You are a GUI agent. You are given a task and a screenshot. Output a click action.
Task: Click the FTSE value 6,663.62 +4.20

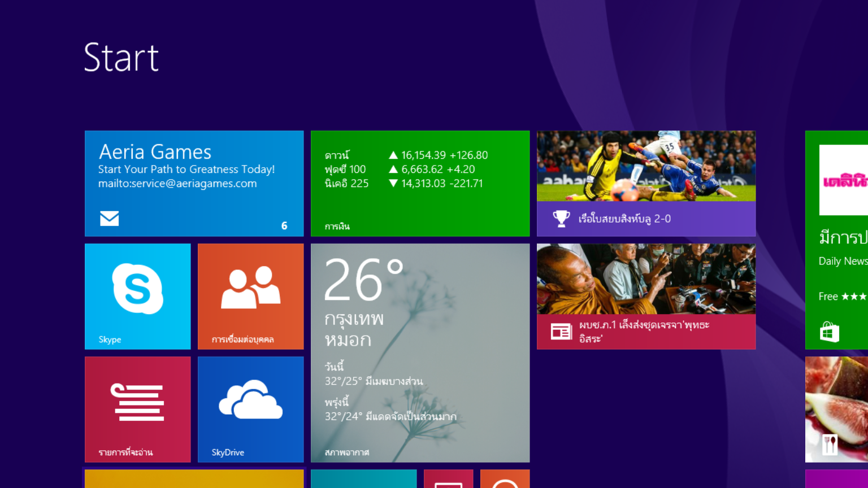[x=438, y=169]
